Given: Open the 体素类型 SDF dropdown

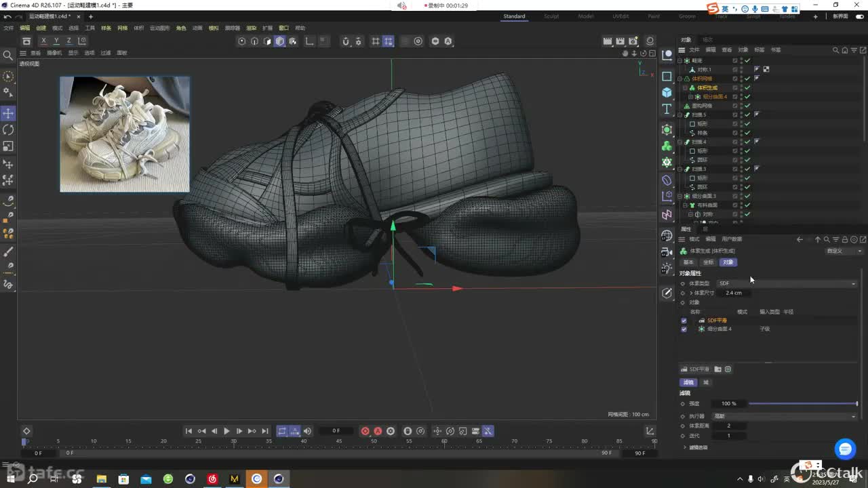Looking at the screenshot, I should click(787, 283).
